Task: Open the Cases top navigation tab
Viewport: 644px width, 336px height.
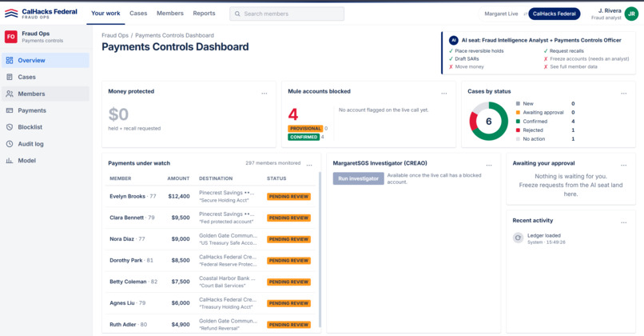Action: 138,13
